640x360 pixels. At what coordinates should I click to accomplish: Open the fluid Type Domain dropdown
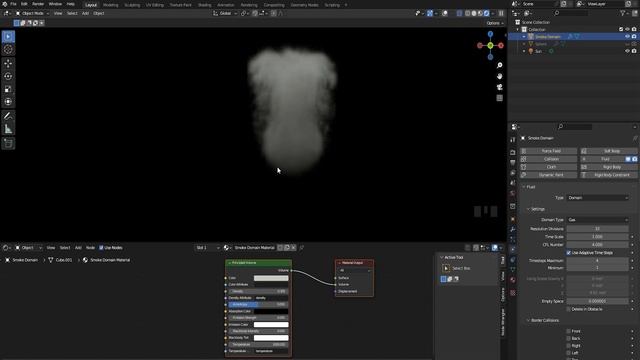point(598,198)
